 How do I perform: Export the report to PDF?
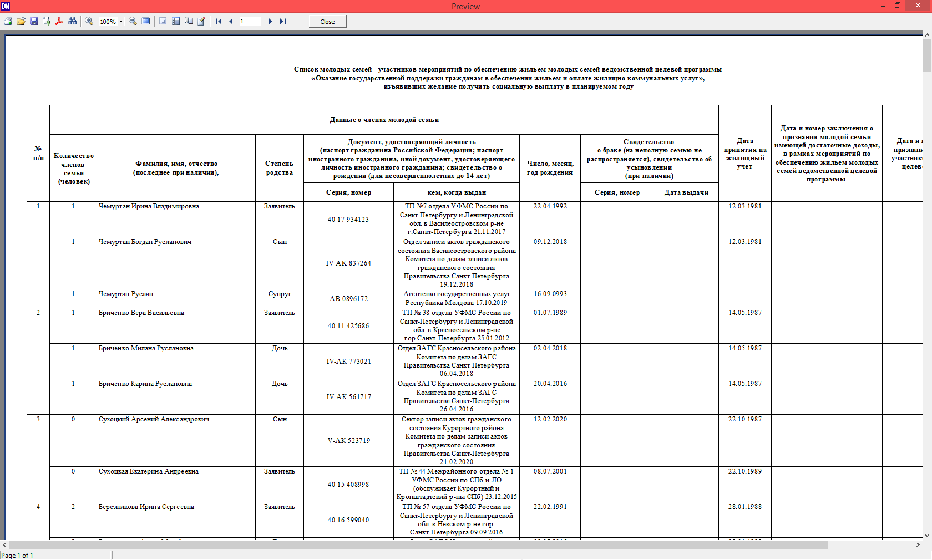(x=59, y=22)
